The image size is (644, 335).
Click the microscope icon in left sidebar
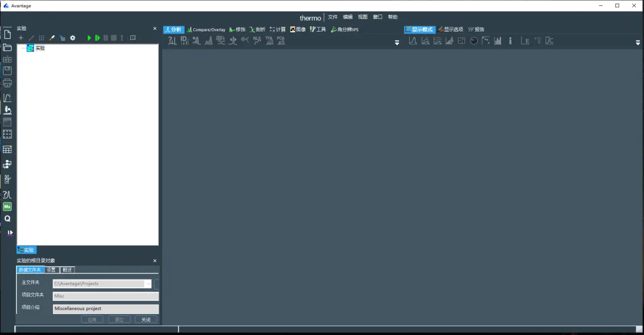[7, 110]
